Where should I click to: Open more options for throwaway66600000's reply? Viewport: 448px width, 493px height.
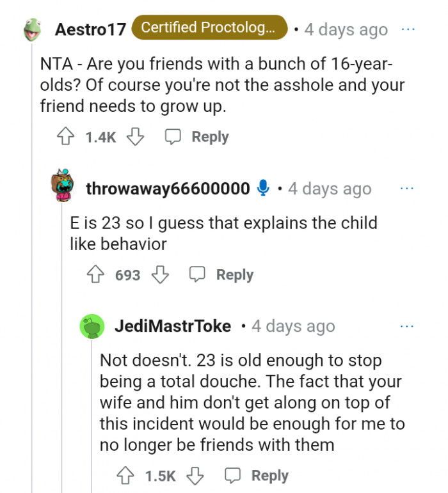point(407,189)
